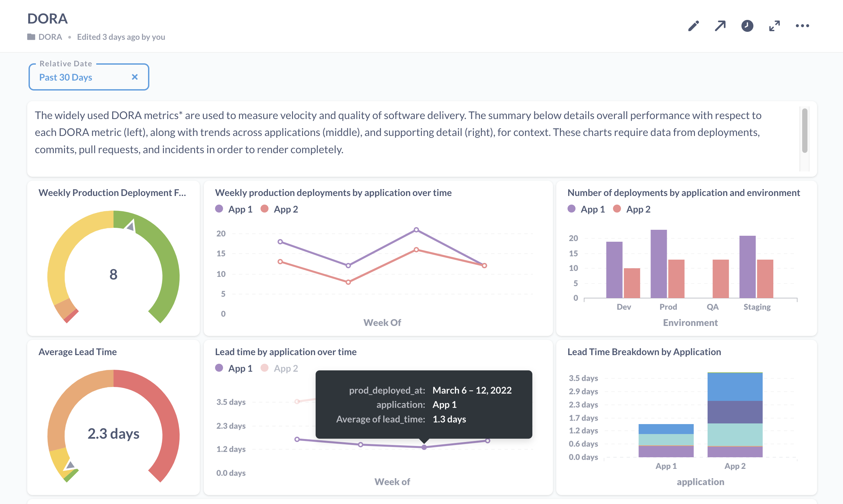This screenshot has height=504, width=843.
Task: Click the blue segment of App 2 bar
Action: point(735,387)
